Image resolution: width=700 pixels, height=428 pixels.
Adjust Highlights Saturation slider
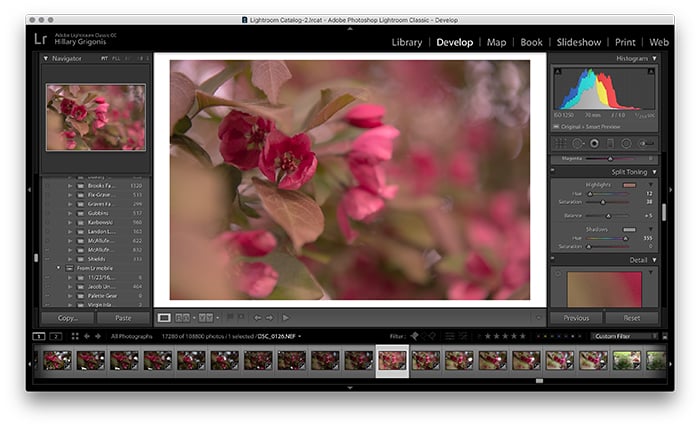point(603,202)
